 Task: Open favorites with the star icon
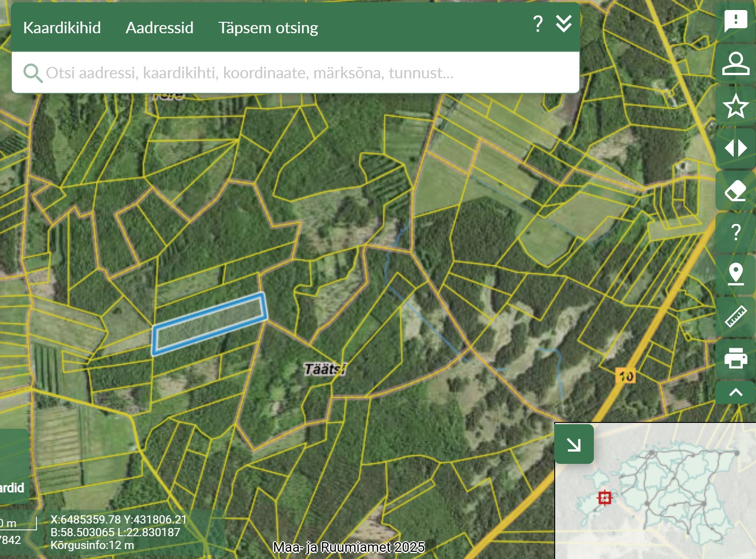tap(736, 106)
